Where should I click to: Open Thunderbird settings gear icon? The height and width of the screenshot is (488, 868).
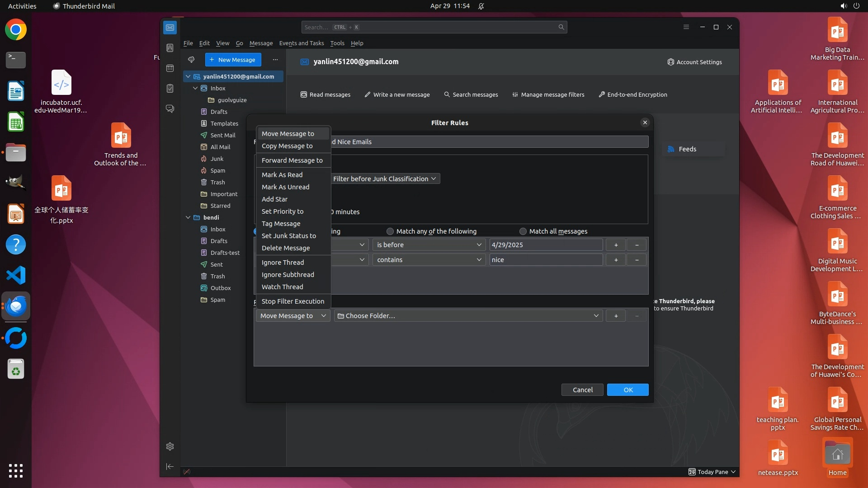pyautogui.click(x=170, y=446)
